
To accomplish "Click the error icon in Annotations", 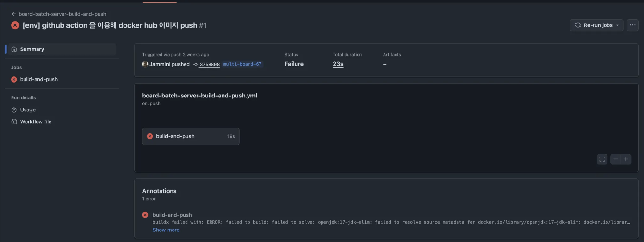I will point(145,215).
